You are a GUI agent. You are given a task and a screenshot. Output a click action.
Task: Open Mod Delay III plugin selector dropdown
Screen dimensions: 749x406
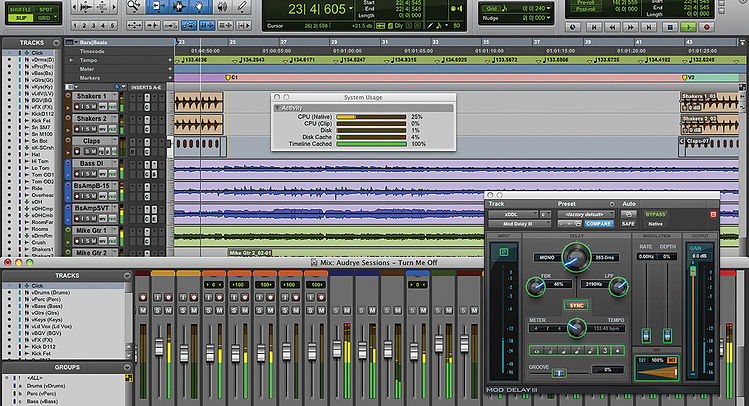[520, 224]
